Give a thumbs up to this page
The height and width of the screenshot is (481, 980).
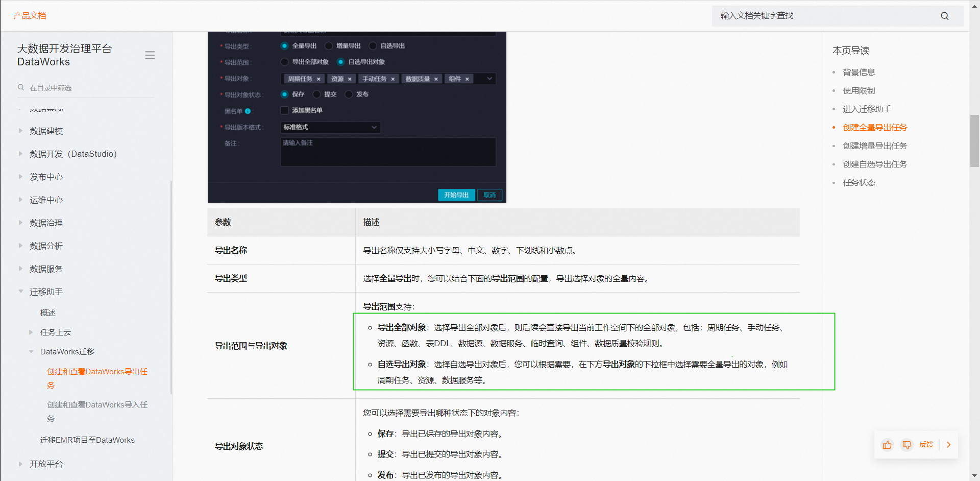coord(887,445)
